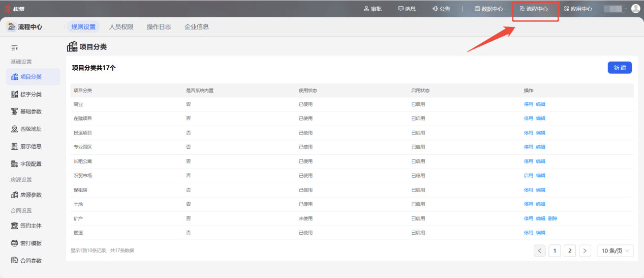
Task: Click 编辑 for 保租房 row
Action: 540,190
